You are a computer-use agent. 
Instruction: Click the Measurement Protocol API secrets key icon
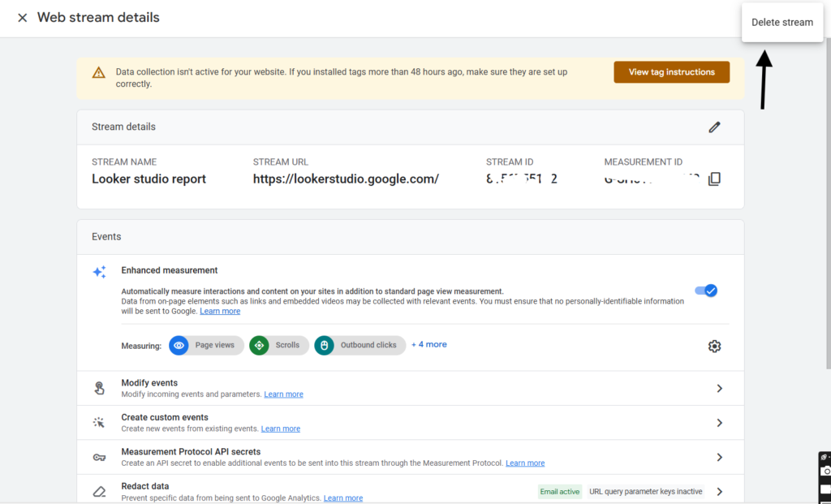pyautogui.click(x=99, y=458)
